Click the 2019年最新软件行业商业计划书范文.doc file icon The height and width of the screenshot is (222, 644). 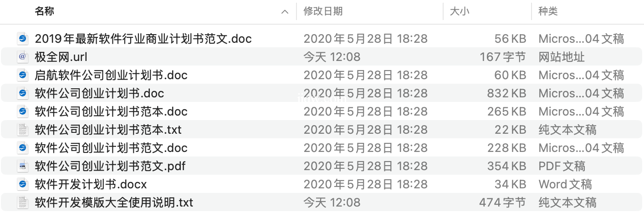22,39
